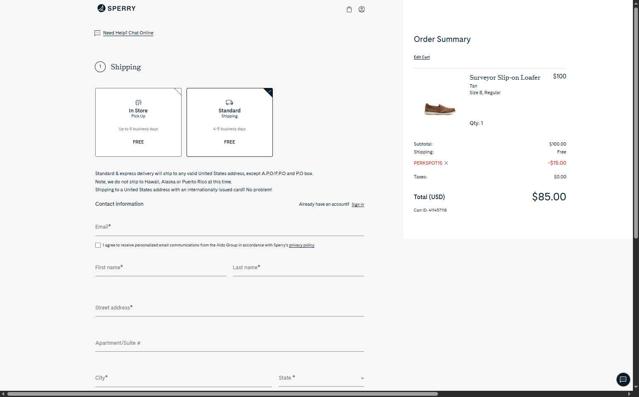Click the PERKSPOT15 promo code text
The height and width of the screenshot is (397, 639).
coord(428,163)
